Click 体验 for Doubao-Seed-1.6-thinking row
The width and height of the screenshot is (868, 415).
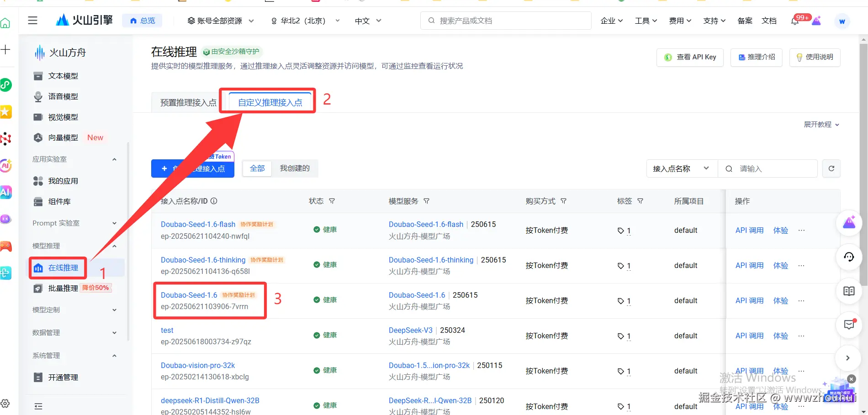tap(780, 265)
